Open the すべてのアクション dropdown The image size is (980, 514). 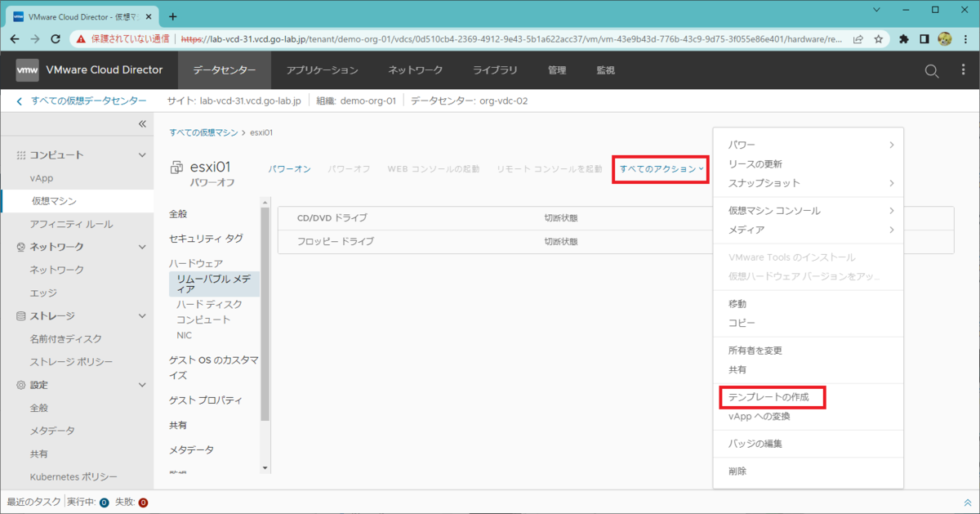click(x=661, y=168)
